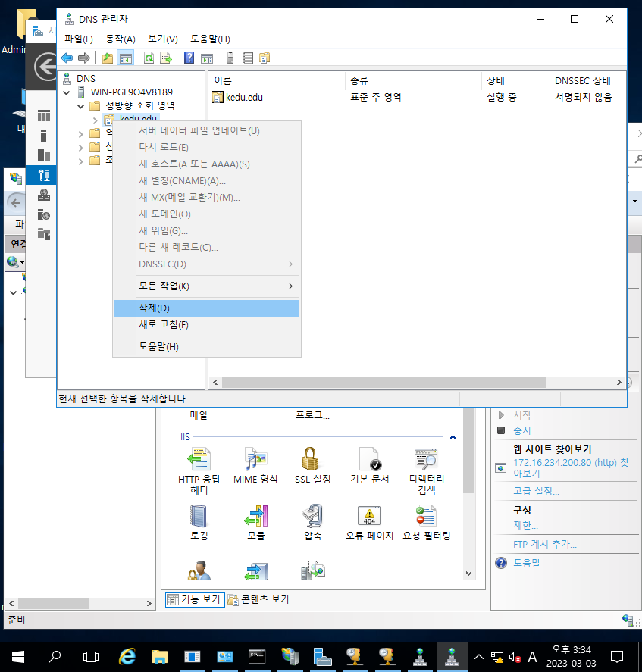The width and height of the screenshot is (642, 672).
Task: Open 도움말 link in IIS actions pane
Action: click(527, 563)
